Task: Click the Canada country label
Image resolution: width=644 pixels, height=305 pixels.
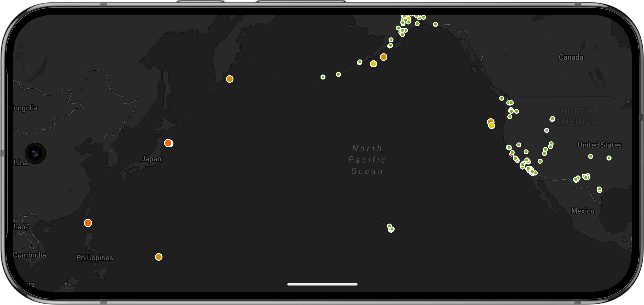Action: click(x=571, y=57)
